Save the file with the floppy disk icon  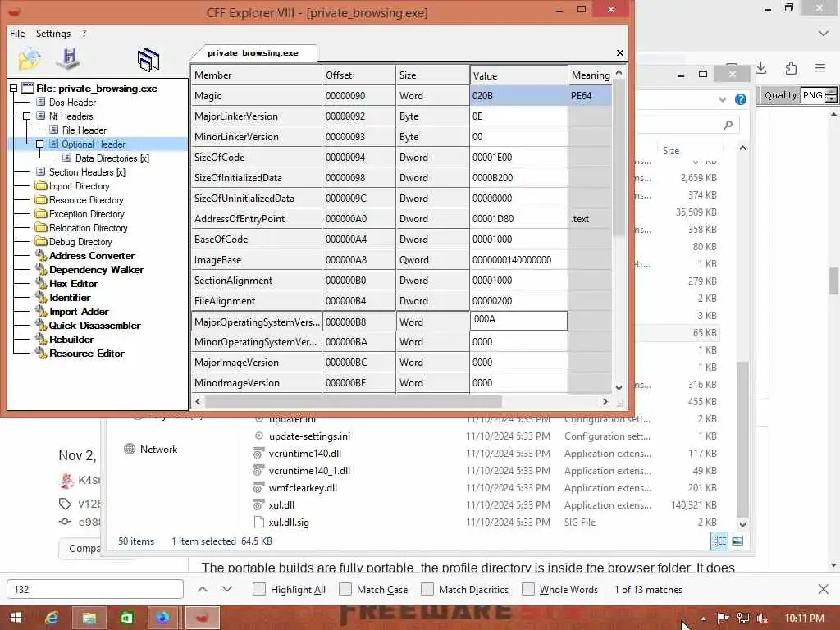point(69,58)
